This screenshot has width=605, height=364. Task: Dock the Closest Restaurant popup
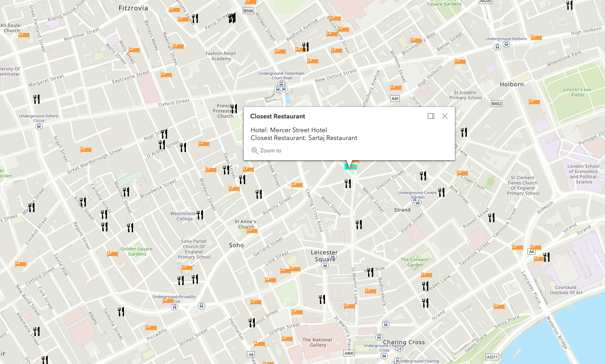click(x=431, y=116)
